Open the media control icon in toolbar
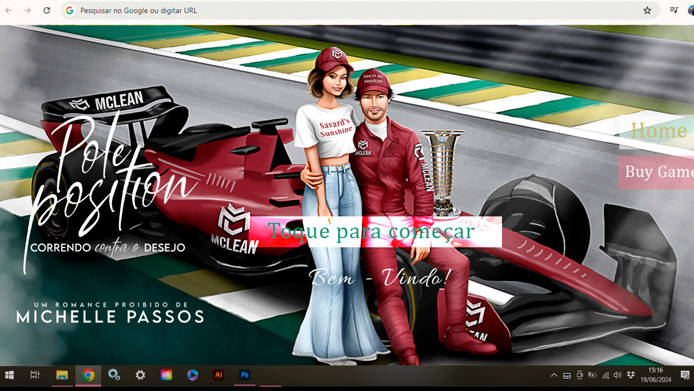Viewport: 694px width, 391px height. [674, 10]
